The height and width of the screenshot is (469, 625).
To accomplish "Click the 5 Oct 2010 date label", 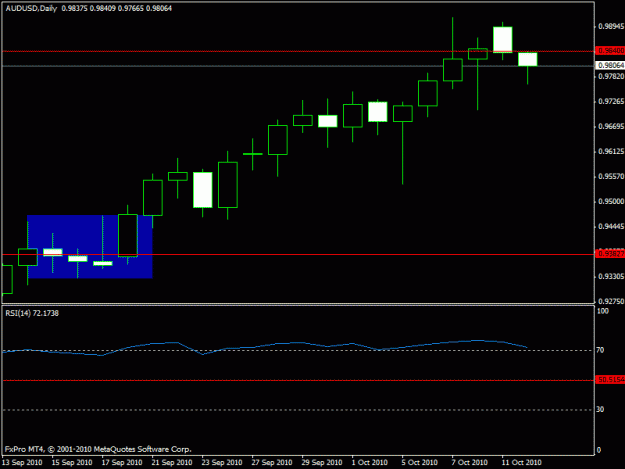I will [x=419, y=463].
